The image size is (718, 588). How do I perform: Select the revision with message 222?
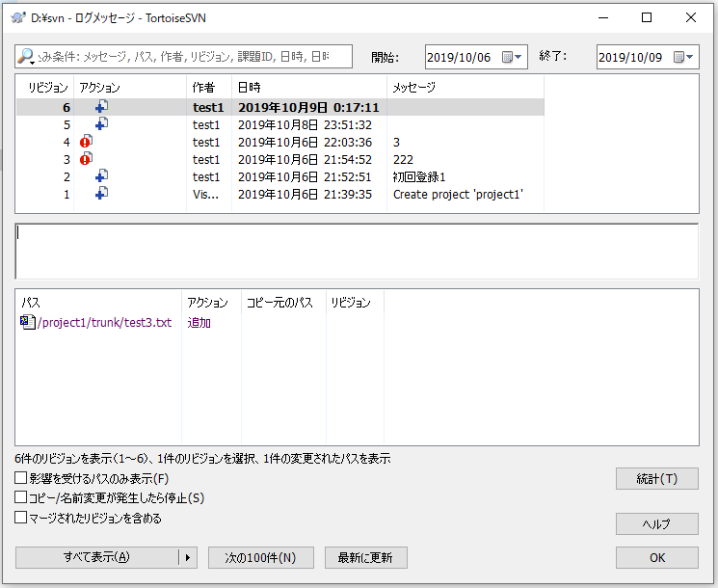click(280, 159)
